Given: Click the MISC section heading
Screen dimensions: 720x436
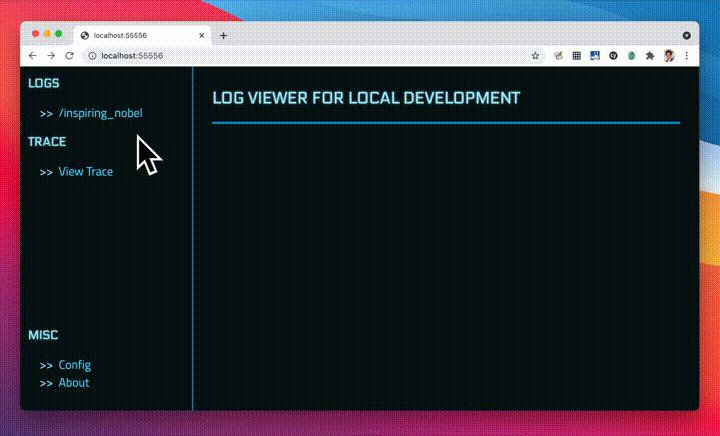Looking at the screenshot, I should (43, 335).
